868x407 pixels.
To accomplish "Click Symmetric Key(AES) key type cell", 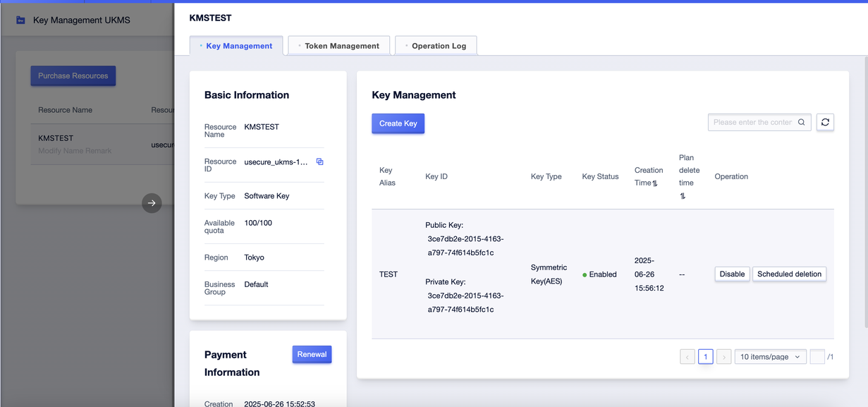I will [x=549, y=274].
